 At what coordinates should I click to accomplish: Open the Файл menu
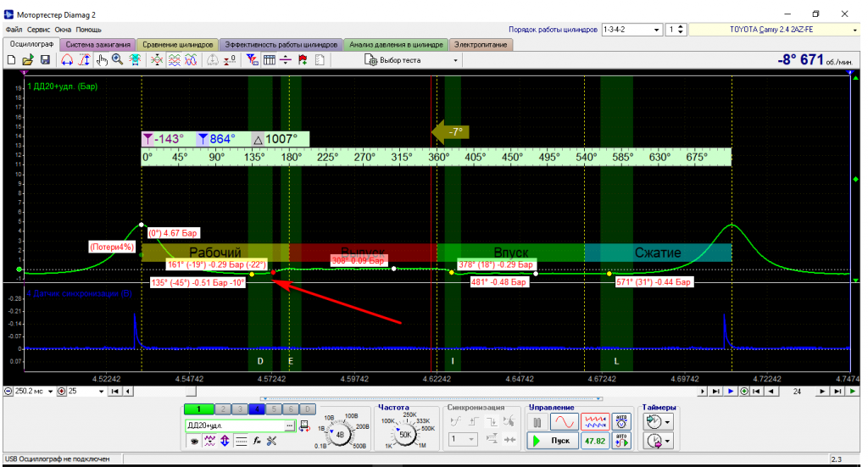(14, 30)
